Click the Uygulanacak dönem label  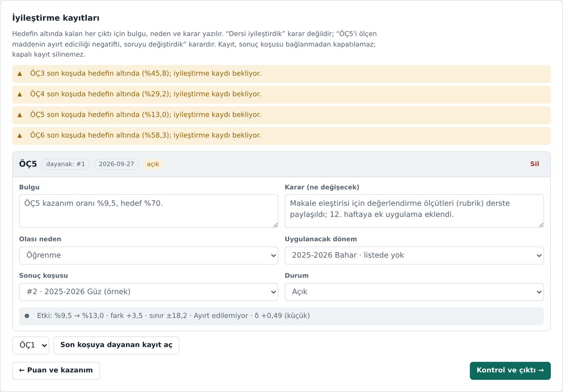[321, 240]
